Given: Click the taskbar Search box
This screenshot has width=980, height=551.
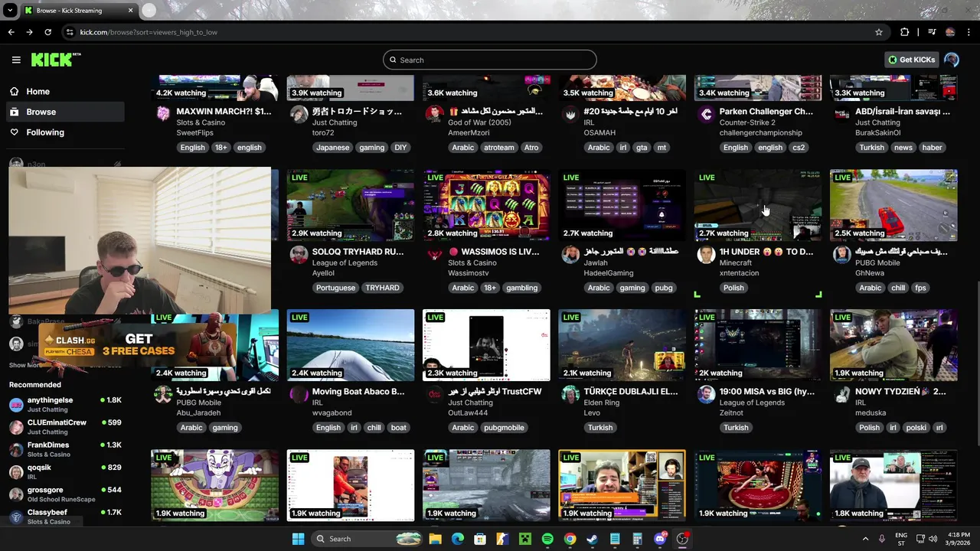Looking at the screenshot, I should 366,539.
